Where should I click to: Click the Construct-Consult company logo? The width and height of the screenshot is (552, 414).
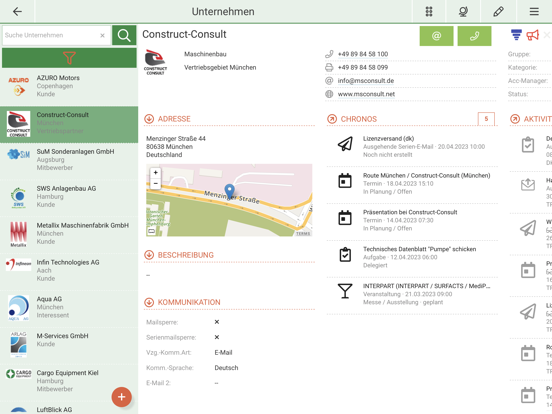[155, 62]
